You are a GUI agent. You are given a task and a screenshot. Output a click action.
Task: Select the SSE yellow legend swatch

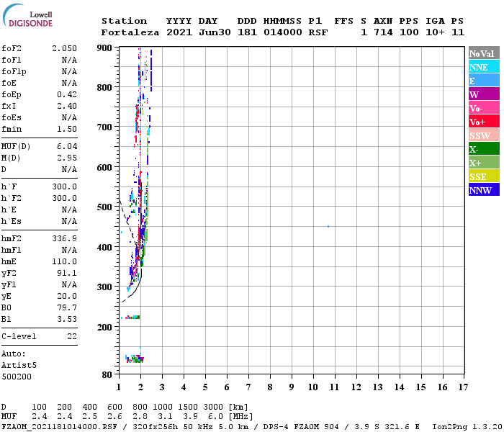pos(484,176)
